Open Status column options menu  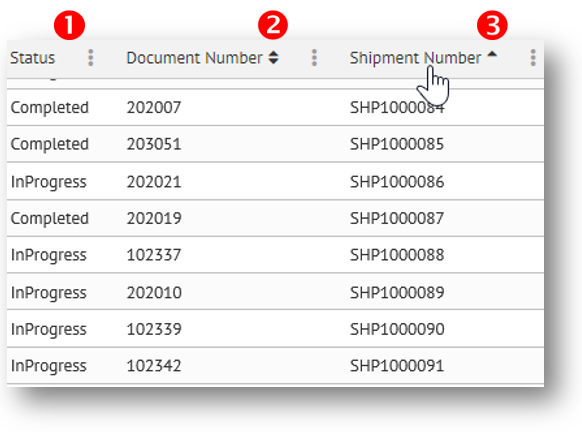click(90, 58)
